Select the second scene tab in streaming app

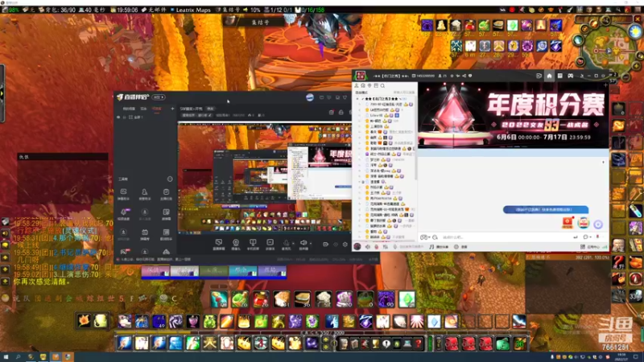tap(144, 109)
